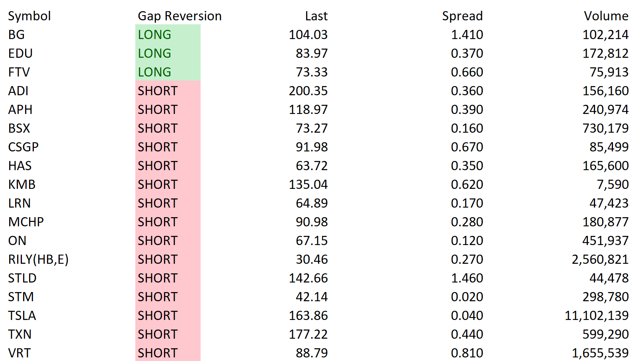Screen dimensions: 644x361
Task: Select the TSLA symbol cell
Action: coord(22,316)
